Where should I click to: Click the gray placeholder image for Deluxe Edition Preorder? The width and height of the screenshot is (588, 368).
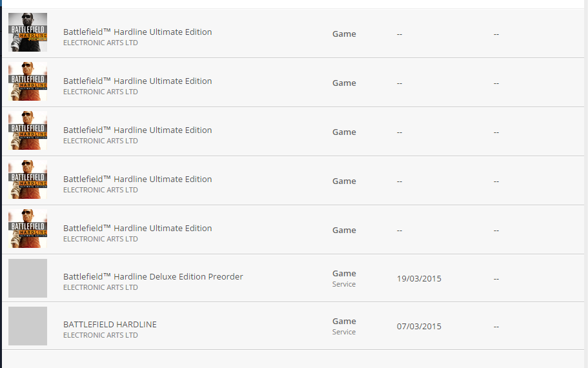point(28,278)
